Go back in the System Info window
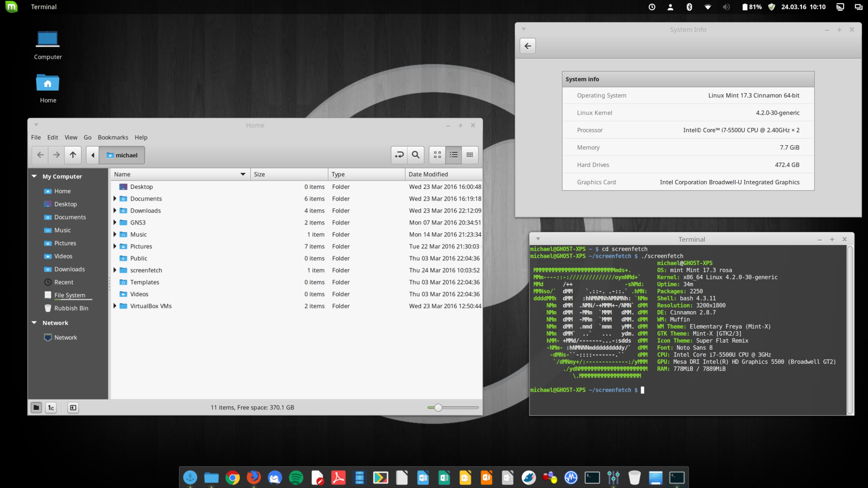868x488 pixels. 528,46
